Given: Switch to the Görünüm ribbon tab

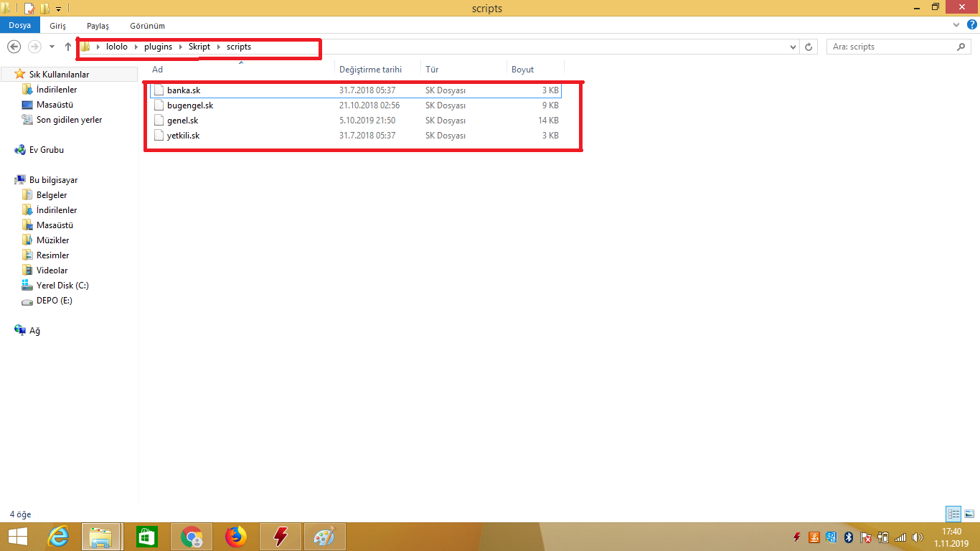Looking at the screenshot, I should (147, 25).
